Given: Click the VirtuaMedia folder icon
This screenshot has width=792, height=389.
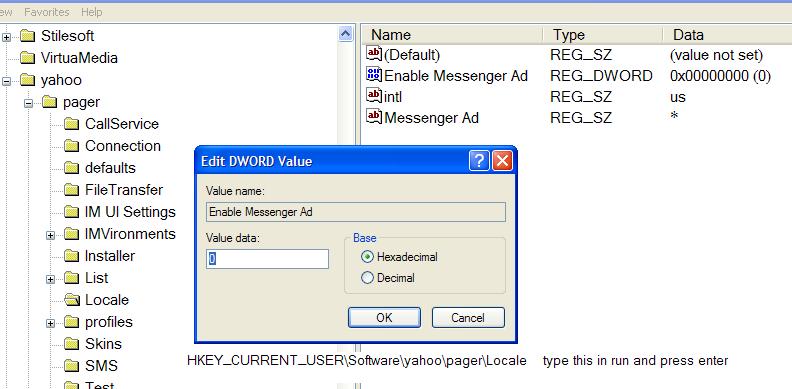Looking at the screenshot, I should click(28, 58).
